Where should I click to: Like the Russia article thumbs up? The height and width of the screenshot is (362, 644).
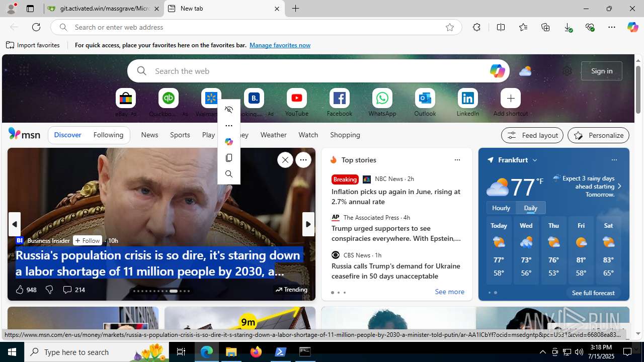20,290
